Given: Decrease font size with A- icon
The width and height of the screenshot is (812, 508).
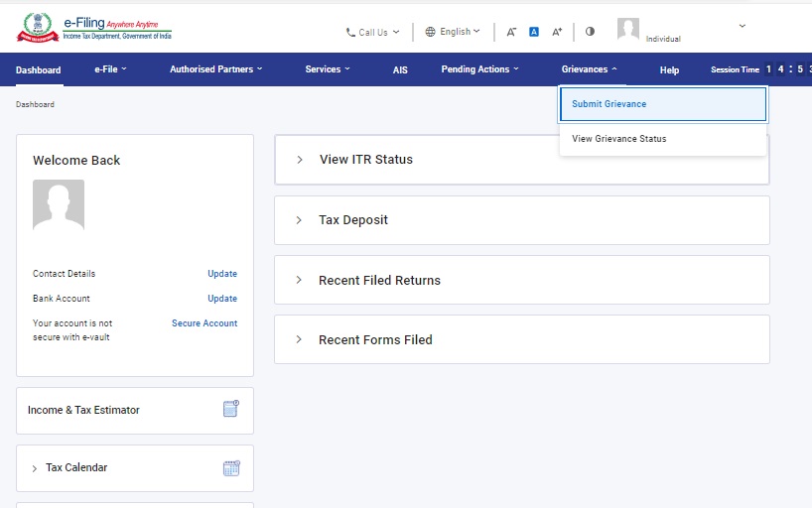Looking at the screenshot, I should click(511, 32).
